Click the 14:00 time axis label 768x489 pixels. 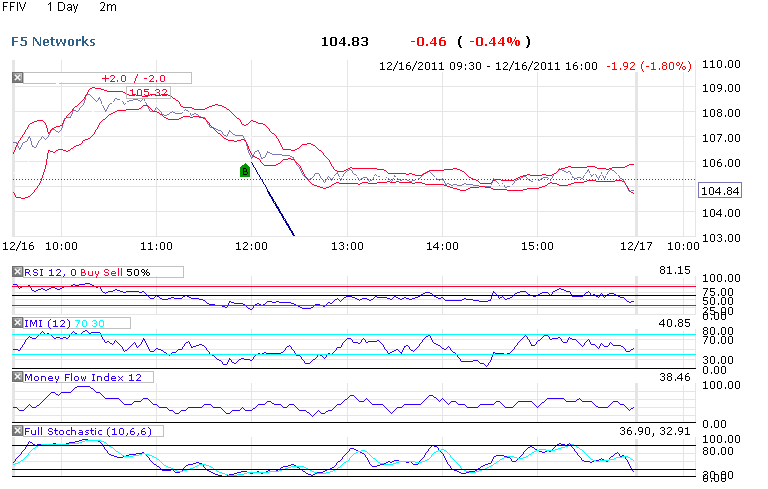click(442, 246)
